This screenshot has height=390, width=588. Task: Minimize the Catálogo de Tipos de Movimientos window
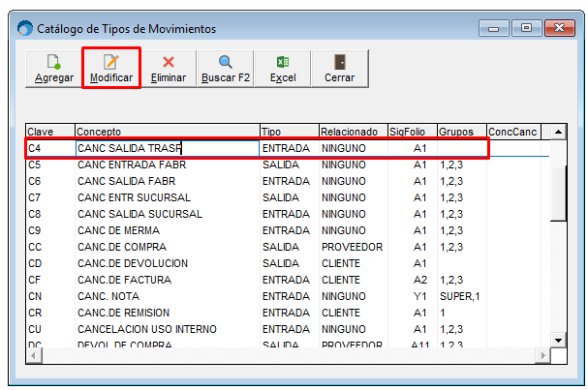(493, 28)
